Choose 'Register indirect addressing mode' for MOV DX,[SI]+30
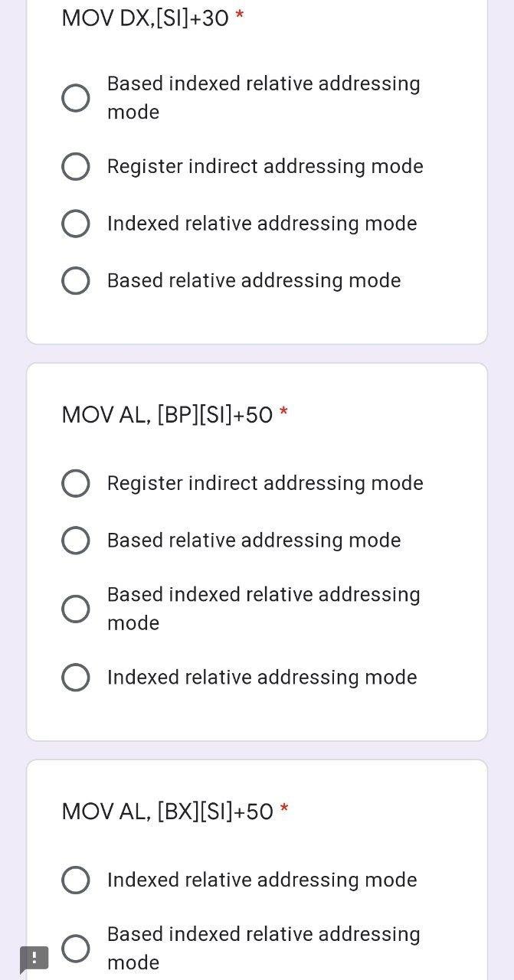Viewport: 514px width, 980px height. 75,166
